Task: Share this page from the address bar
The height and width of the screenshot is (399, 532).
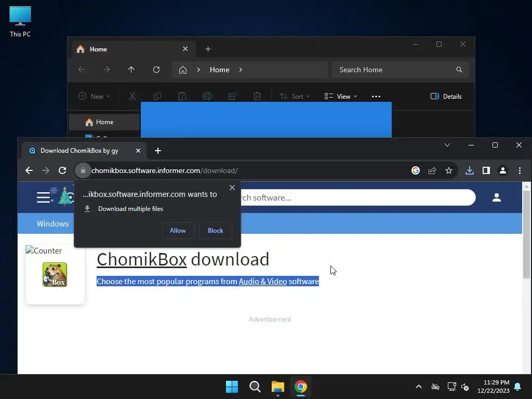Action: tap(432, 170)
